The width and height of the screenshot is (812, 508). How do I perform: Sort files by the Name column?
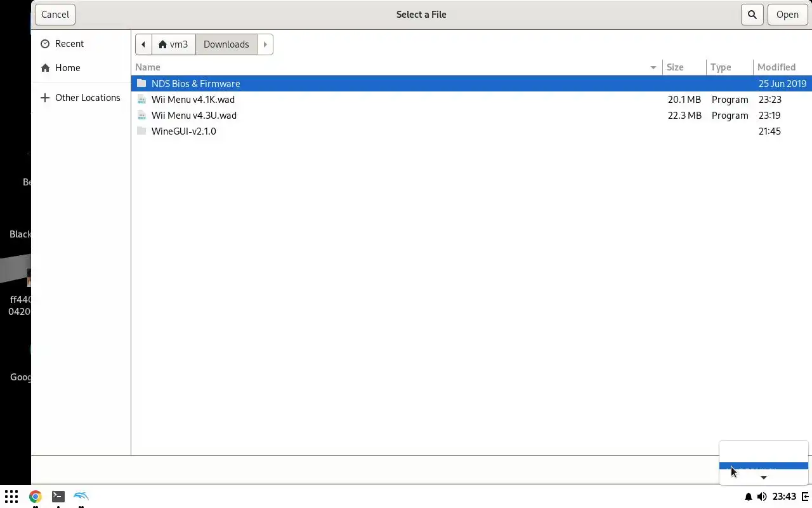(396, 67)
